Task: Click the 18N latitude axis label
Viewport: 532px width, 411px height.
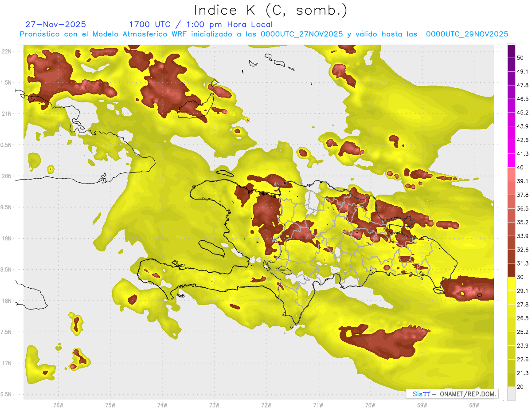Action: pos(7,301)
